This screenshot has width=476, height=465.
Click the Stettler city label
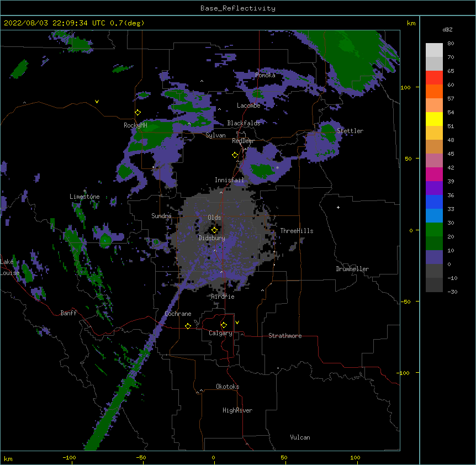[x=350, y=131]
